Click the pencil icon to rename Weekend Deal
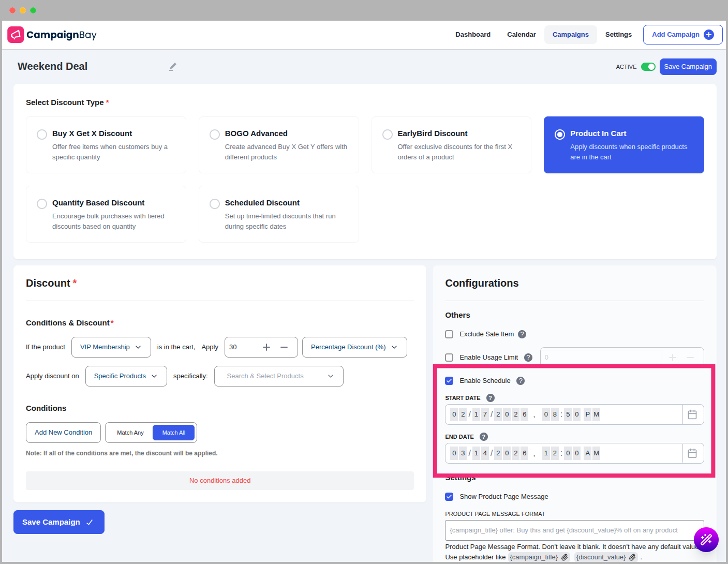This screenshot has width=728, height=564. (172, 67)
